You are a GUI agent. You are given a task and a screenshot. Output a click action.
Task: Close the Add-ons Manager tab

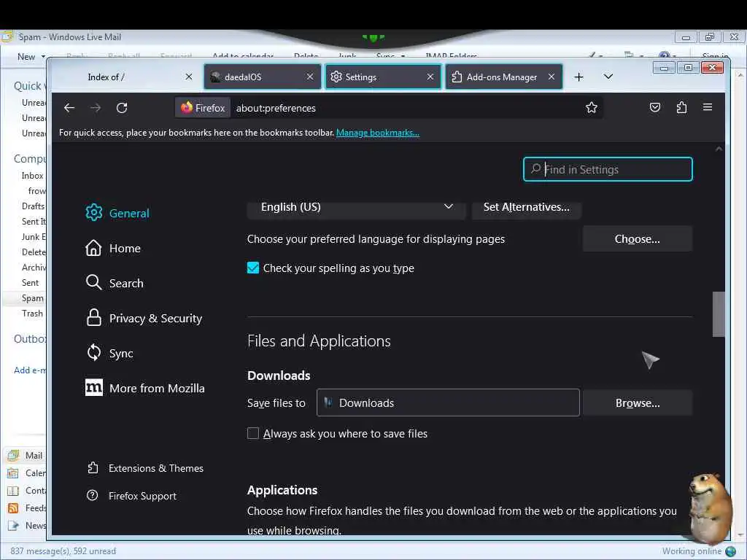tap(551, 77)
